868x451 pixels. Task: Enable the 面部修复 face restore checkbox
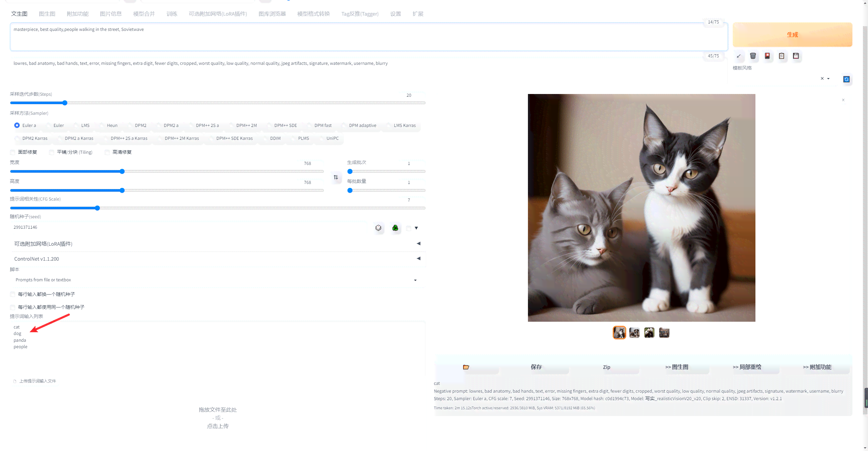coord(13,152)
